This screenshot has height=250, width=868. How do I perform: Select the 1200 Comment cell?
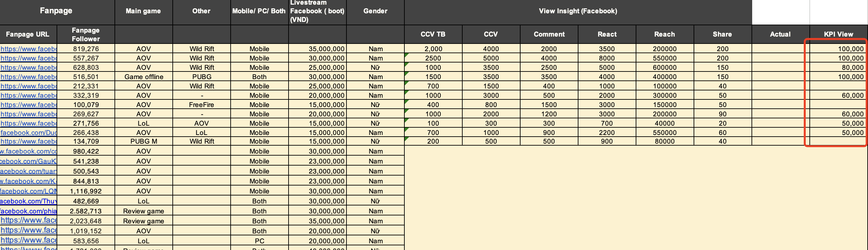549,114
